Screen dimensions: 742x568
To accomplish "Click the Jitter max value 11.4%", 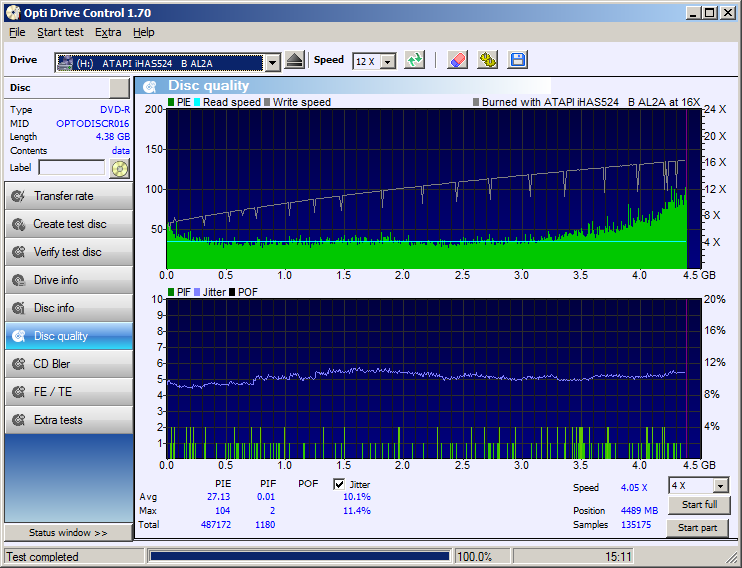I will click(357, 511).
